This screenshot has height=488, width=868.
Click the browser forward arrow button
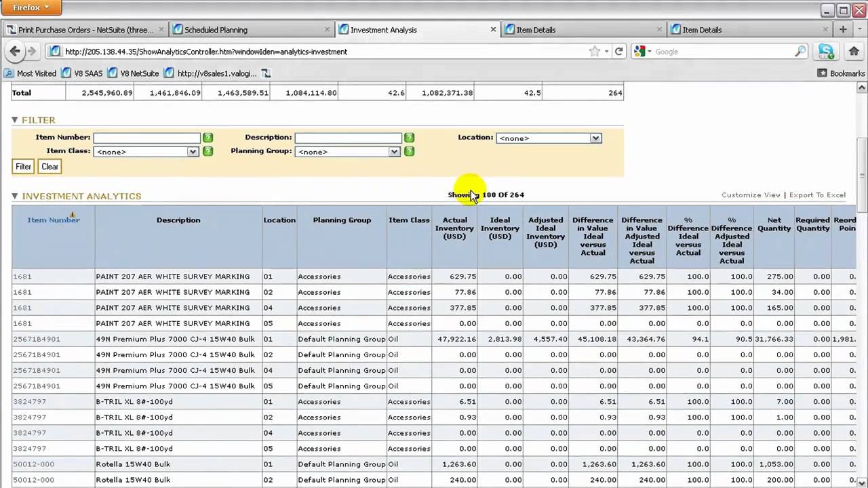[x=31, y=51]
